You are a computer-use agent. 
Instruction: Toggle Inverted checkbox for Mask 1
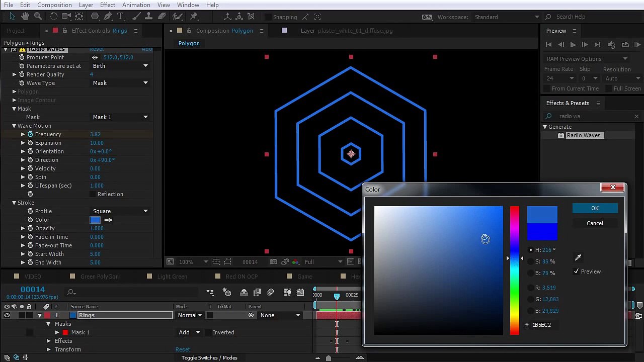(x=208, y=332)
